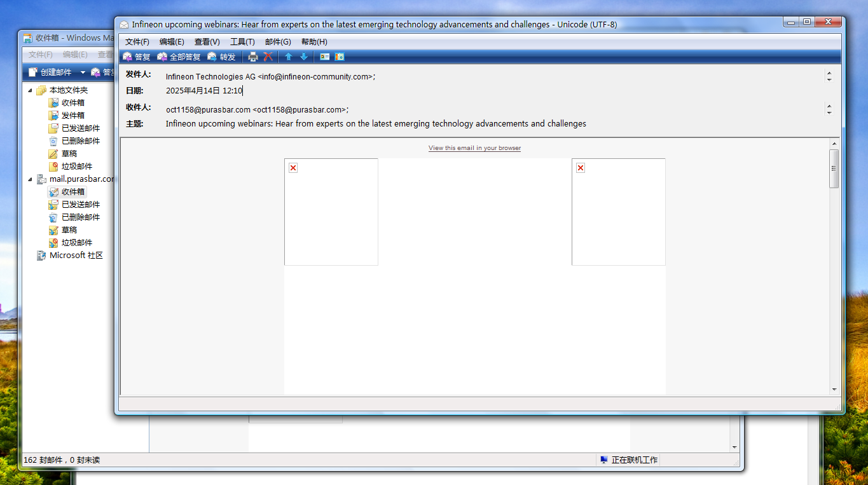Select 已发送邮件 under mail.purasbar.com
Image resolution: width=868 pixels, height=485 pixels.
point(74,205)
